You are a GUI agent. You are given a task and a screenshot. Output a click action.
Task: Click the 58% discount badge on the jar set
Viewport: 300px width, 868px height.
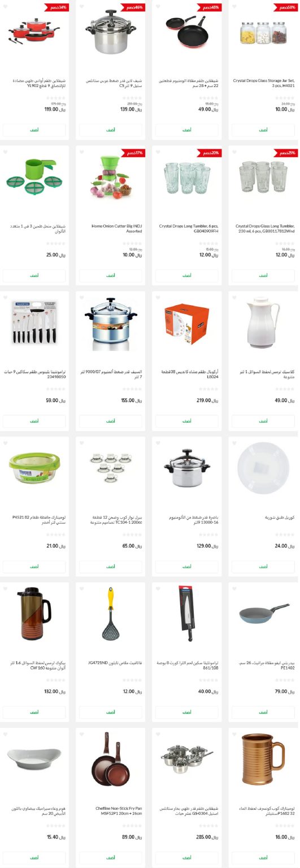click(286, 7)
